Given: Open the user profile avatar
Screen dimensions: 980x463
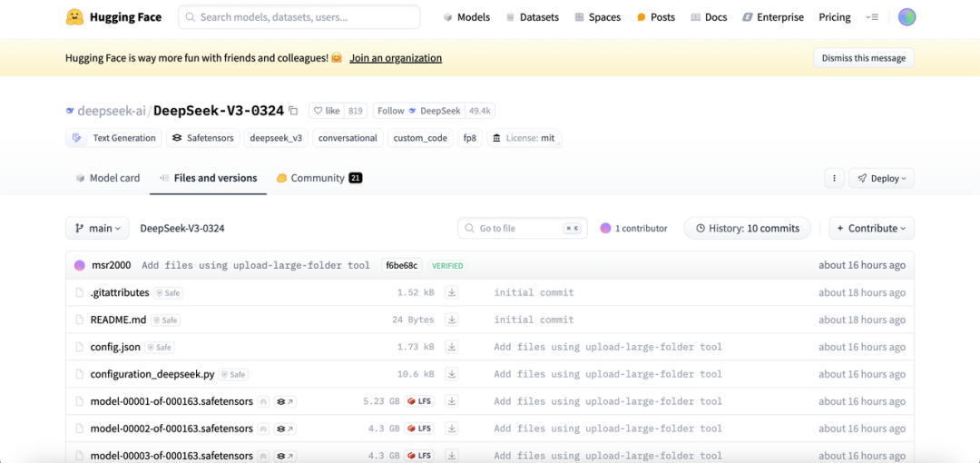Looking at the screenshot, I should coord(906,17).
